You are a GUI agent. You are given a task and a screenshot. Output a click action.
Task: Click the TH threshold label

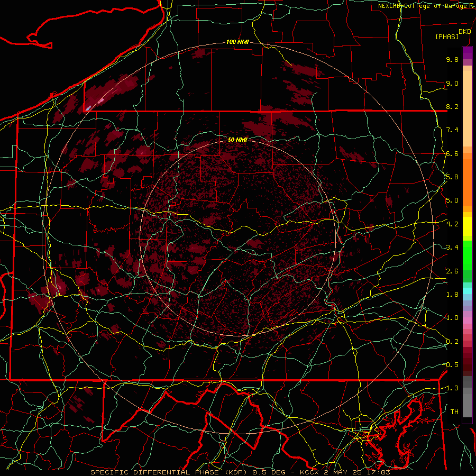[x=454, y=412]
